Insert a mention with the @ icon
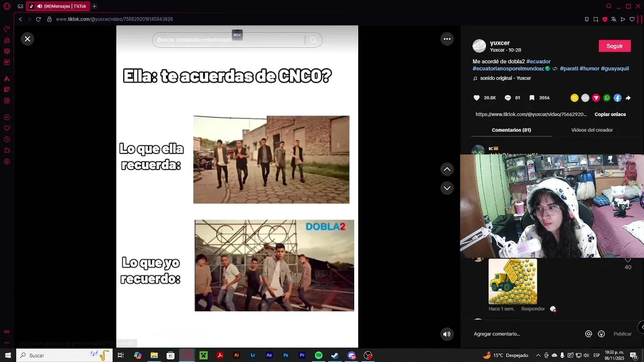The height and width of the screenshot is (362, 644). pyautogui.click(x=588, y=334)
